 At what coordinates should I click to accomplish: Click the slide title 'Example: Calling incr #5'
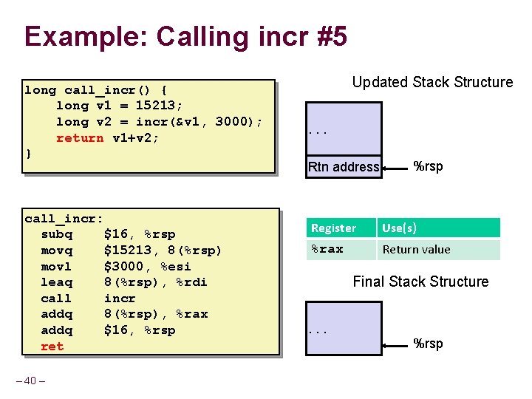coord(185,37)
